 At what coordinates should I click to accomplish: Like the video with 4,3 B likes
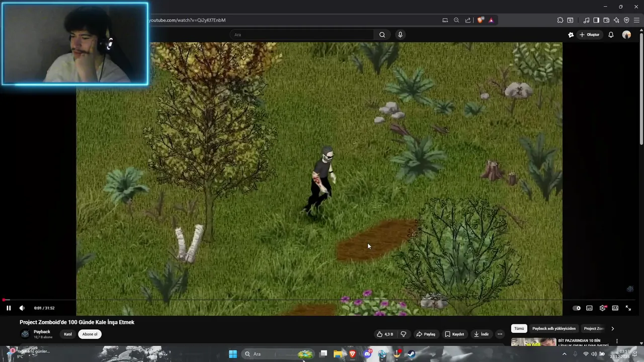(385, 334)
